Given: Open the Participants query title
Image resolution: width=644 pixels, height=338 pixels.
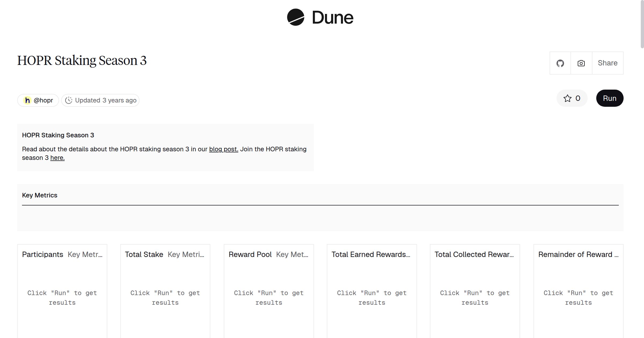Looking at the screenshot, I should pos(43,254).
